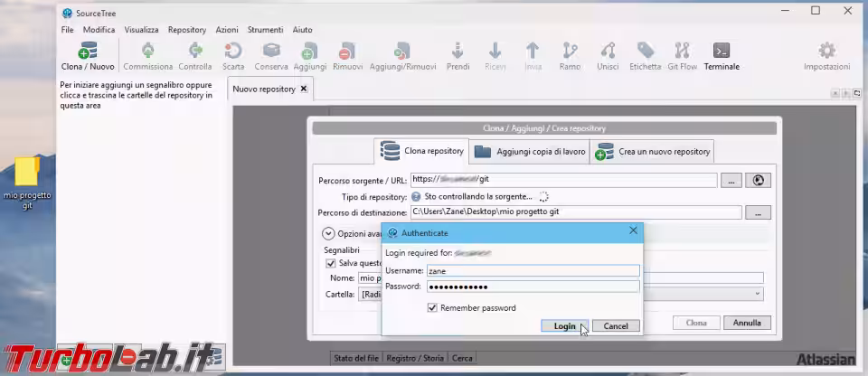Image resolution: width=868 pixels, height=376 pixels.
Task: Click the Ramo branch icon
Action: tap(570, 52)
